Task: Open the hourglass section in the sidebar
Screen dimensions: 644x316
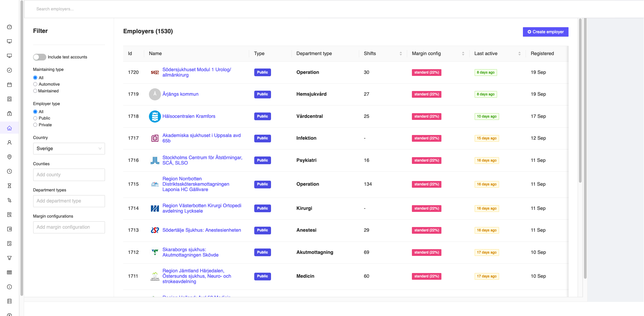Action: pos(9,186)
